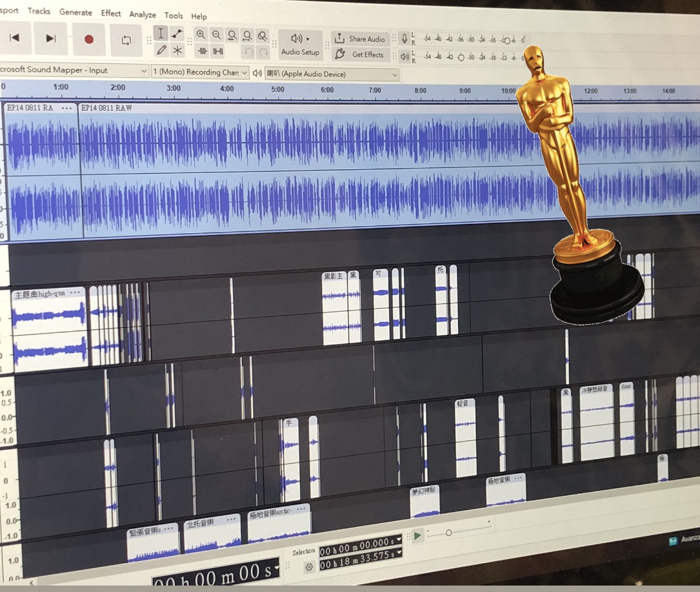
Task: Choose the Envelope tool
Action: coord(177,34)
